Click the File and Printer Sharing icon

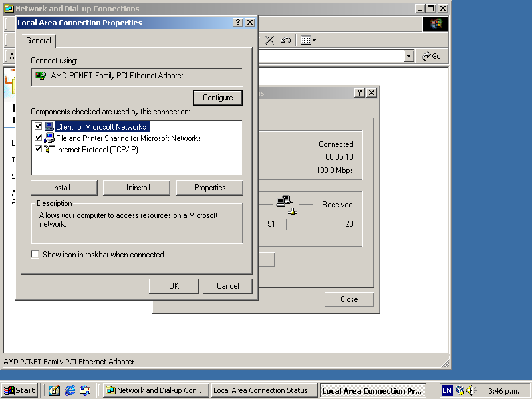pos(49,138)
